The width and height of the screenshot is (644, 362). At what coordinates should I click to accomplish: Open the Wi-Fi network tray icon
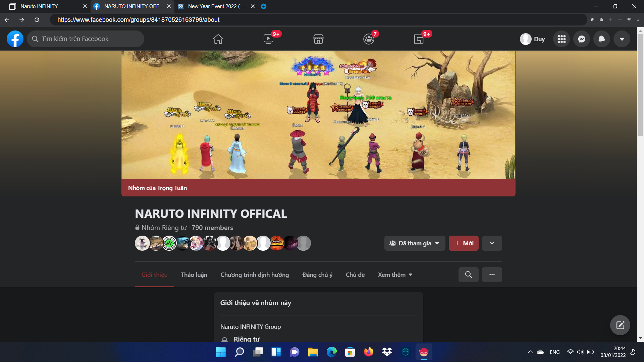(570, 352)
